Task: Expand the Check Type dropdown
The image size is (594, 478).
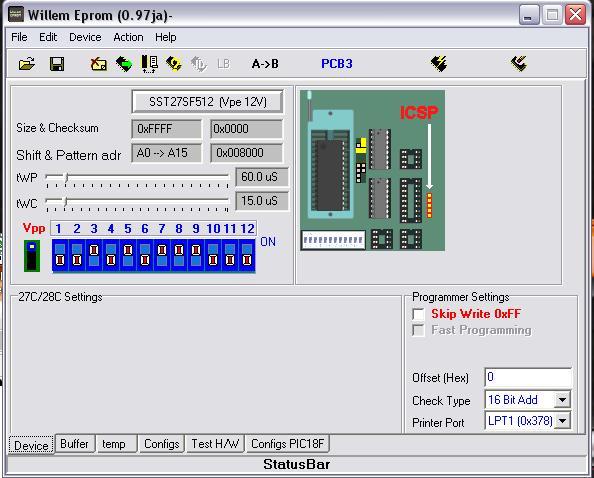Action: pyautogui.click(x=563, y=400)
